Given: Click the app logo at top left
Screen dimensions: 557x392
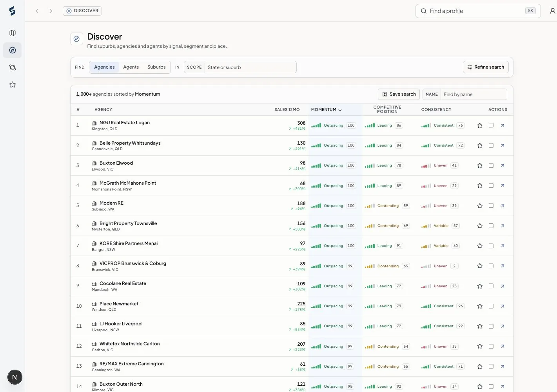Looking at the screenshot, I should click(x=13, y=11).
